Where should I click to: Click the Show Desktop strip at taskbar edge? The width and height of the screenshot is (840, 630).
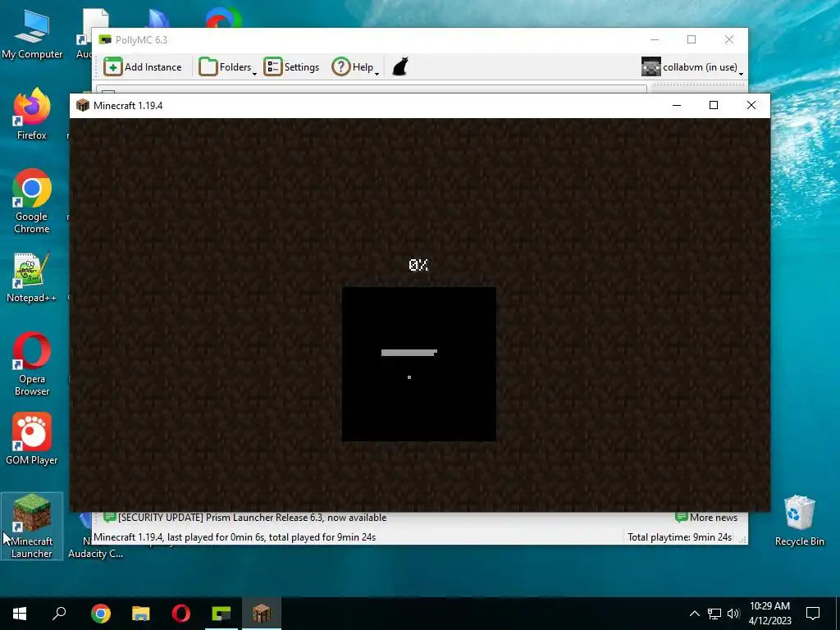click(x=838, y=614)
